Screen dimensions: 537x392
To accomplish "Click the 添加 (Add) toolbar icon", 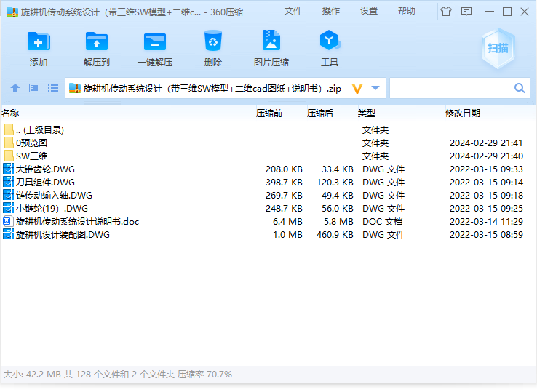I will 39,41.
